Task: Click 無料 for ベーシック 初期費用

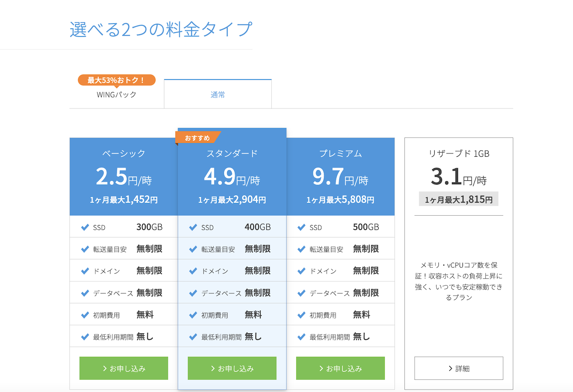Action: click(x=145, y=314)
